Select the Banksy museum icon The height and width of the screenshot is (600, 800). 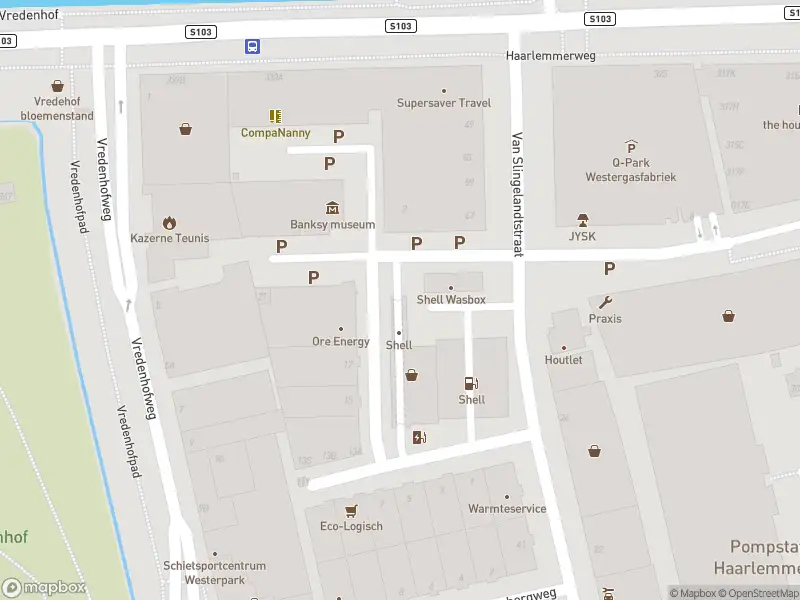333,208
